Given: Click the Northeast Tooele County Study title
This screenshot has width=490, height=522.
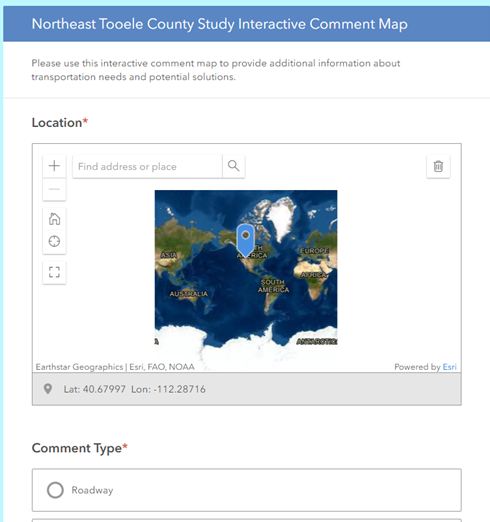Looking at the screenshot, I should (220, 24).
